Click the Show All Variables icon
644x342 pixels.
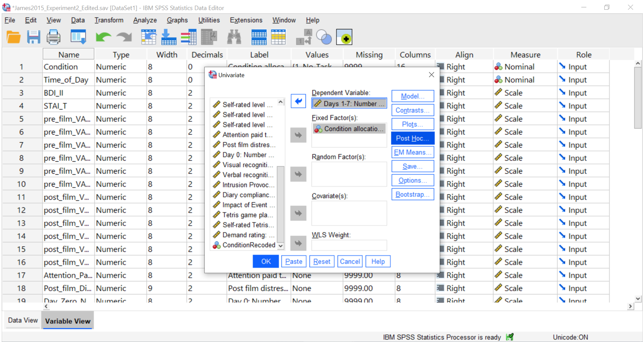344,37
